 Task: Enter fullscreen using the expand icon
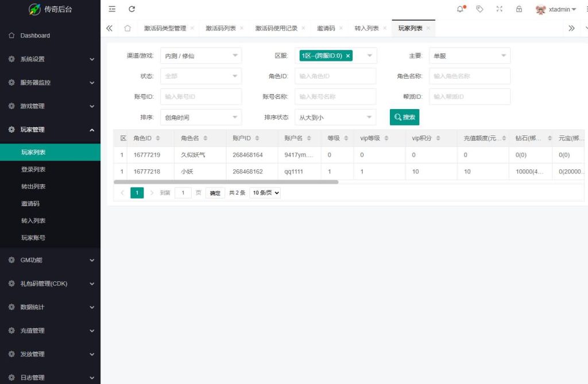498,9
